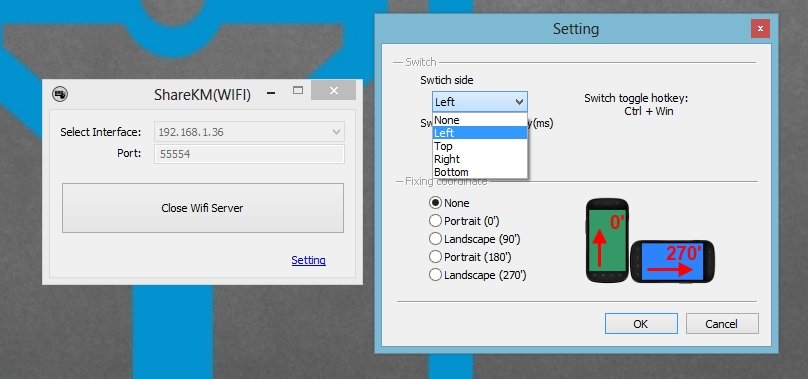808x379 pixels.
Task: Open the Setting link in ShareKM window
Action: [308, 260]
